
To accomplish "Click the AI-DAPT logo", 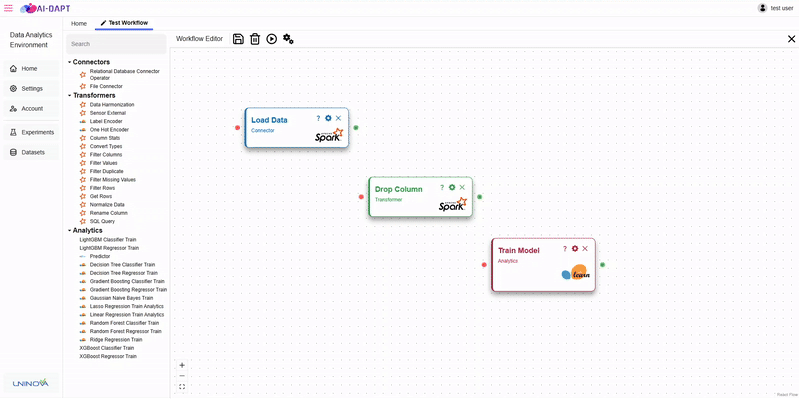I will tap(45, 8).
